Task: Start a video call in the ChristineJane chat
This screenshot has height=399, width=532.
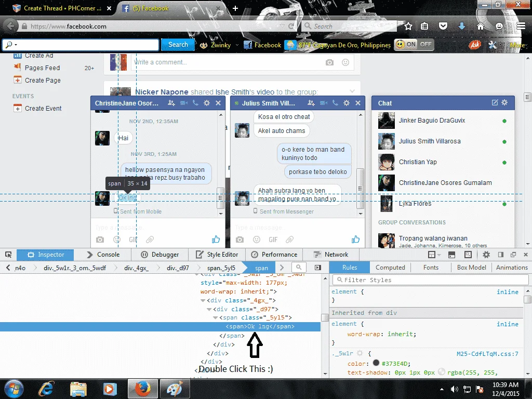Action: point(184,103)
